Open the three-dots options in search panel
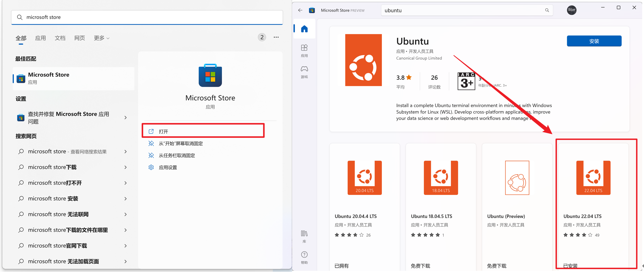This screenshot has height=277, width=644. 276,37
